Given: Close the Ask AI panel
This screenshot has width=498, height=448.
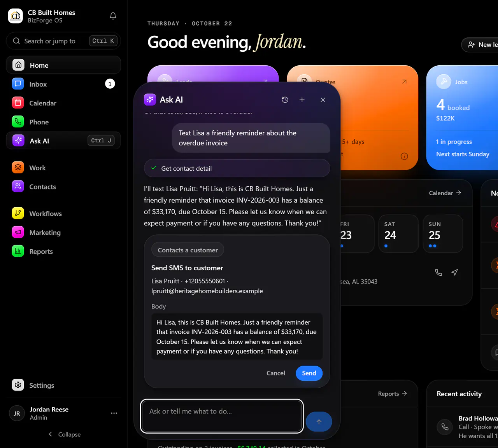Looking at the screenshot, I should (x=323, y=100).
